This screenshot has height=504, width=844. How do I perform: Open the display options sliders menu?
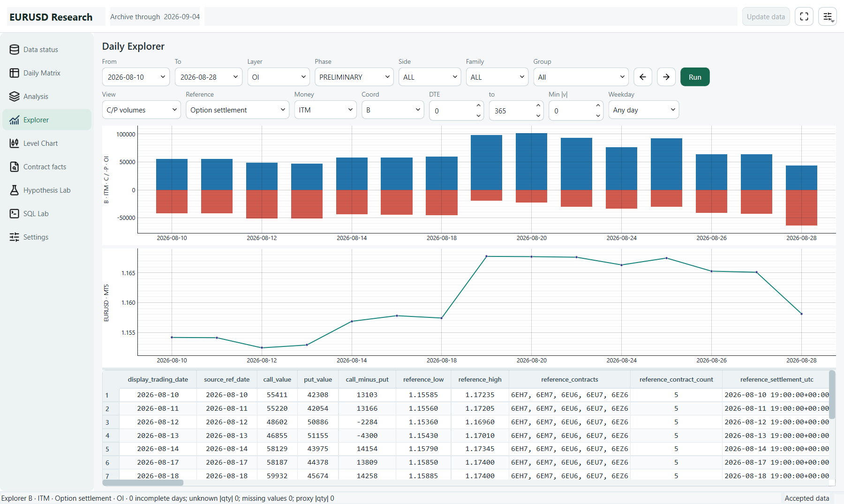828,17
